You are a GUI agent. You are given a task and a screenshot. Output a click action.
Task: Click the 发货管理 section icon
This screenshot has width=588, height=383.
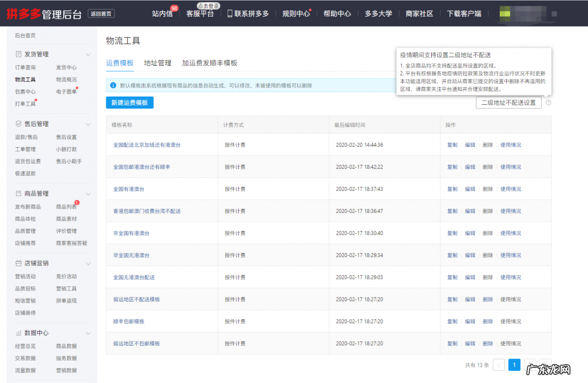click(x=18, y=54)
